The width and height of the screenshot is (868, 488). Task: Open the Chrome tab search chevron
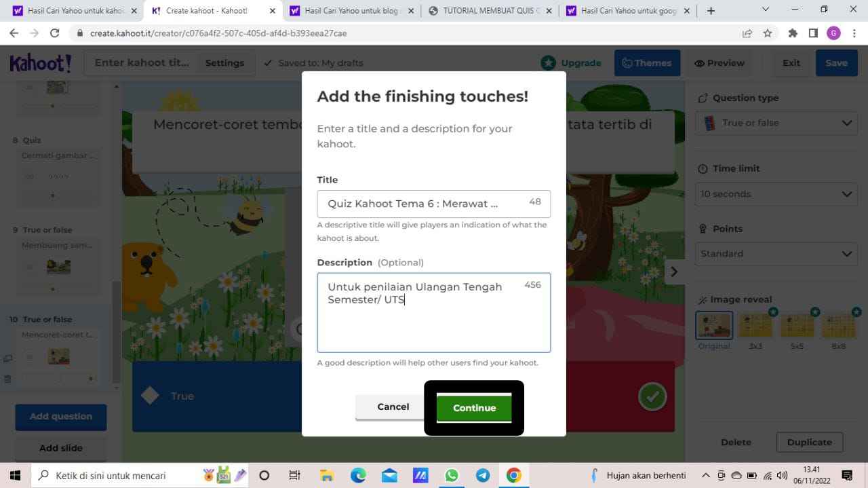coord(766,10)
